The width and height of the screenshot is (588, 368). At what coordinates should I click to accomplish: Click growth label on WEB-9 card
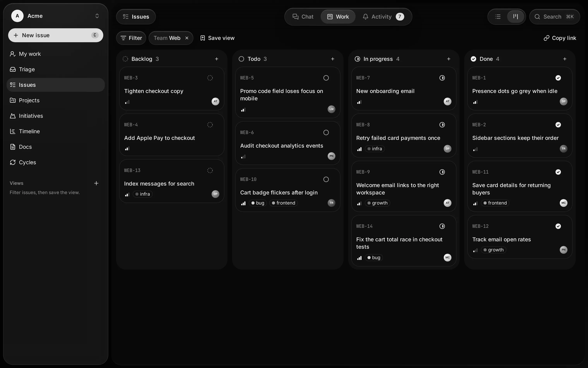(x=377, y=203)
